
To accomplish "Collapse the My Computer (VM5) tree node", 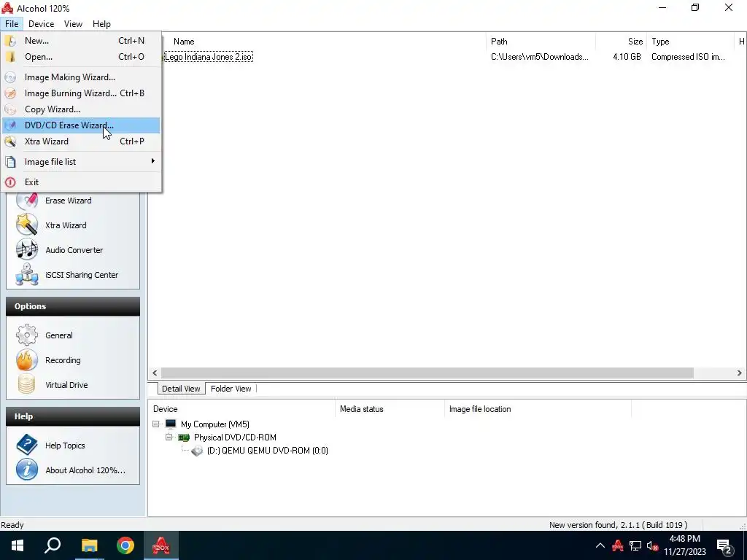I will click(156, 424).
